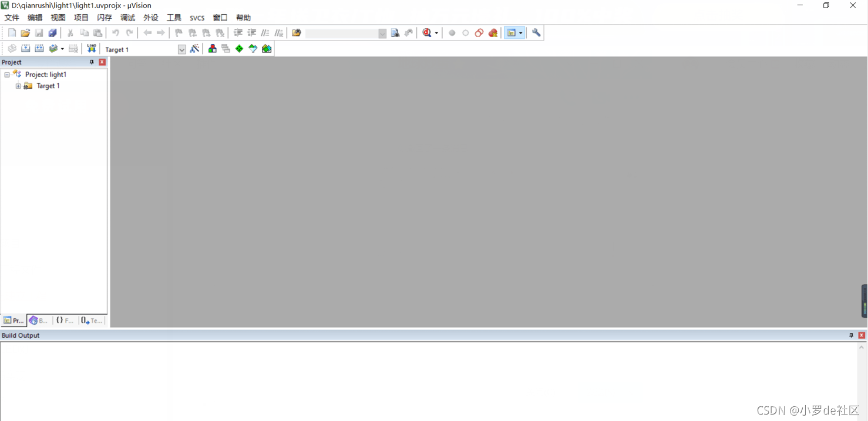Viewport: 868px width, 421px height.
Task: Open the 项目 menu
Action: tap(82, 18)
